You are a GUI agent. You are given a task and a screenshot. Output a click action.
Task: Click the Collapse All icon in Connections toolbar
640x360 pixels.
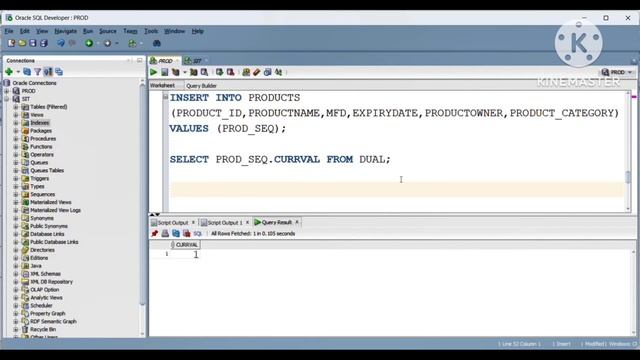point(59,72)
